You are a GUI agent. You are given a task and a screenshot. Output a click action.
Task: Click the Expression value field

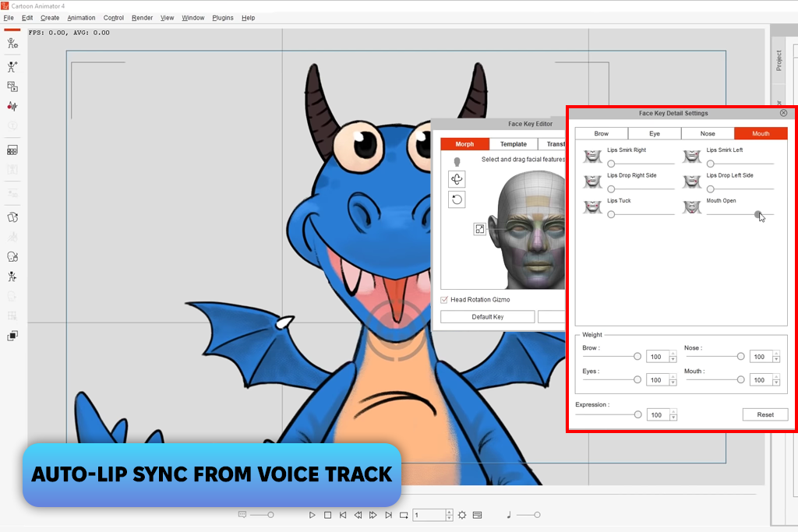tap(658, 415)
